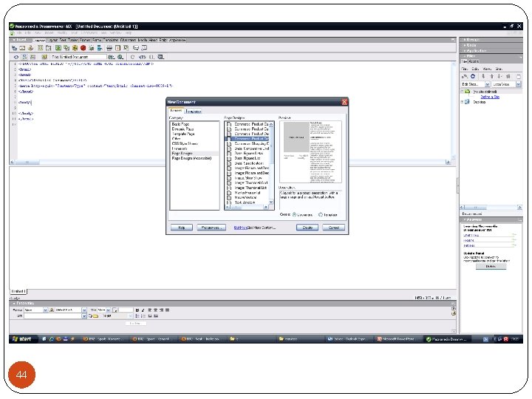Toggle Align Center in Properties panel

click(155, 310)
